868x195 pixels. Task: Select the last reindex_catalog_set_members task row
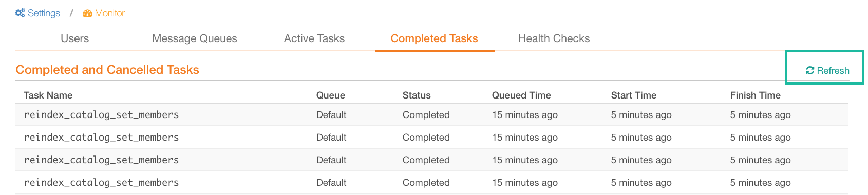pos(432,183)
